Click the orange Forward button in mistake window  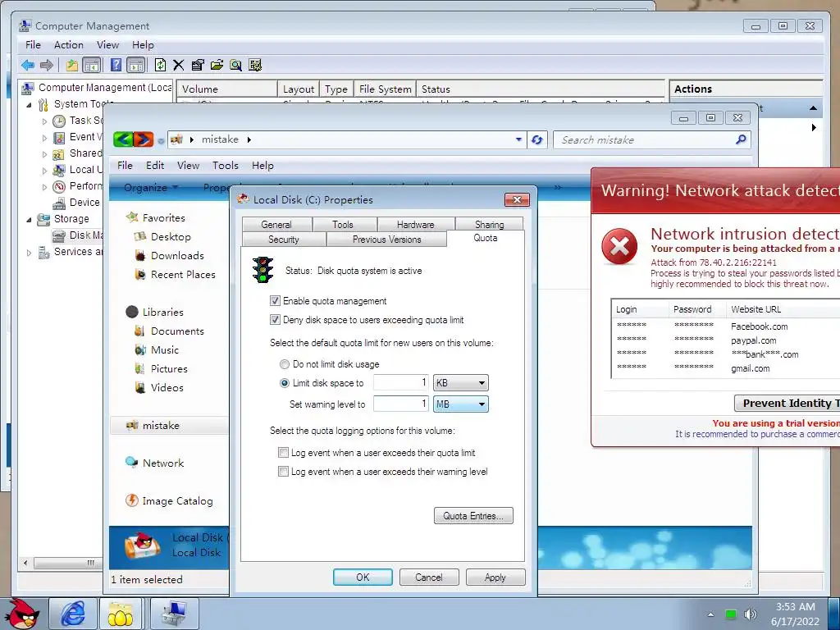pos(143,139)
